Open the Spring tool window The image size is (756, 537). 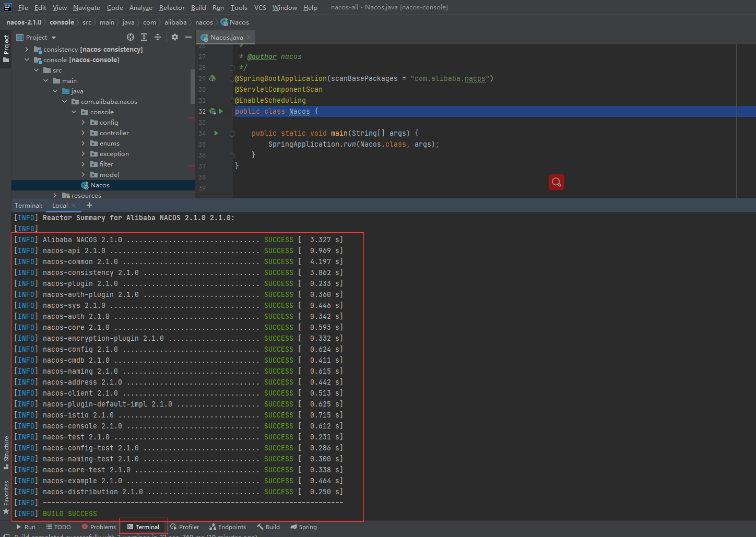pyautogui.click(x=304, y=527)
